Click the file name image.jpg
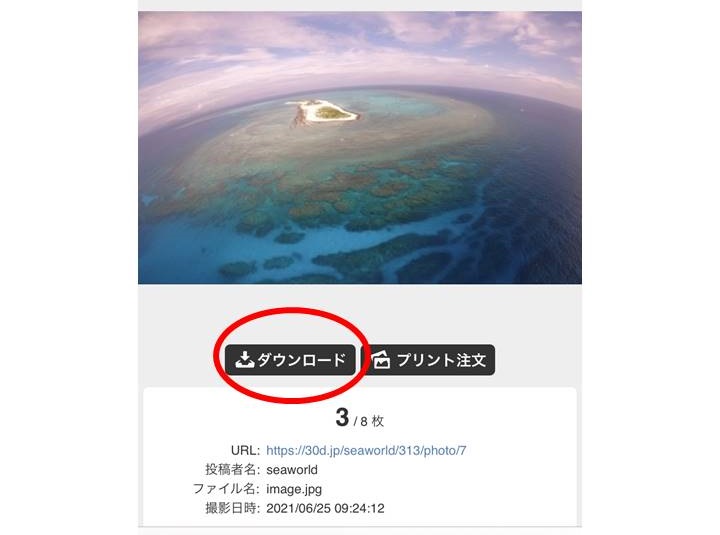 click(294, 489)
